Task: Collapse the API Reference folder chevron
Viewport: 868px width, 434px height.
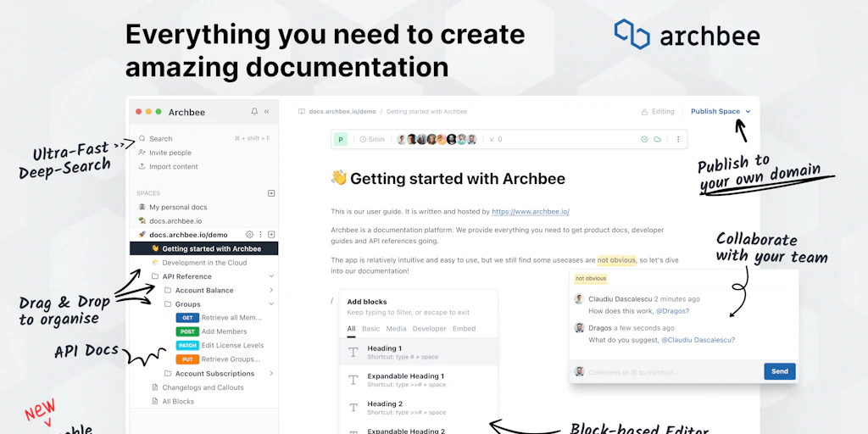Action: coord(271,276)
